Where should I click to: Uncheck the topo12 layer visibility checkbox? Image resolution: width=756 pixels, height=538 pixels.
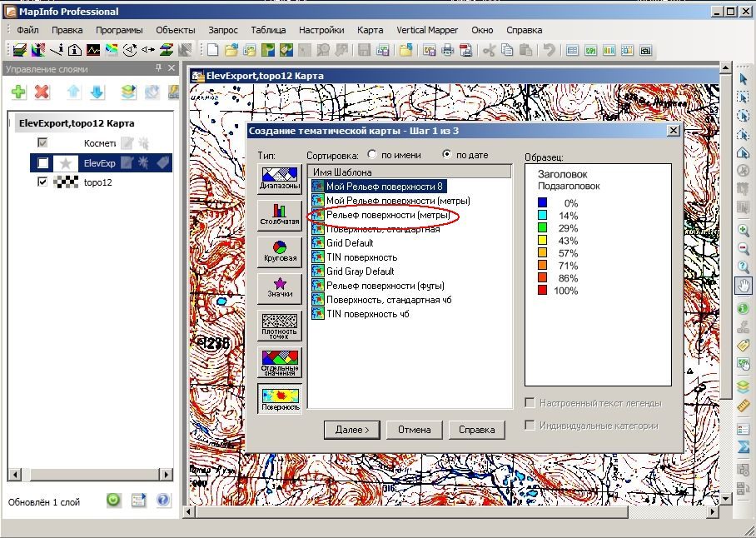43,182
